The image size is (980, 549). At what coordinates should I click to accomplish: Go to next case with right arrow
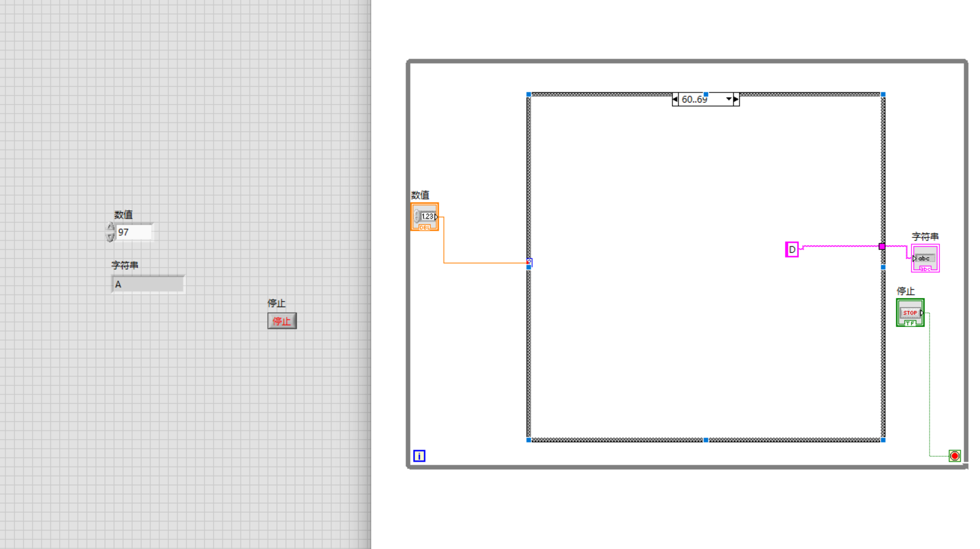[x=736, y=99]
